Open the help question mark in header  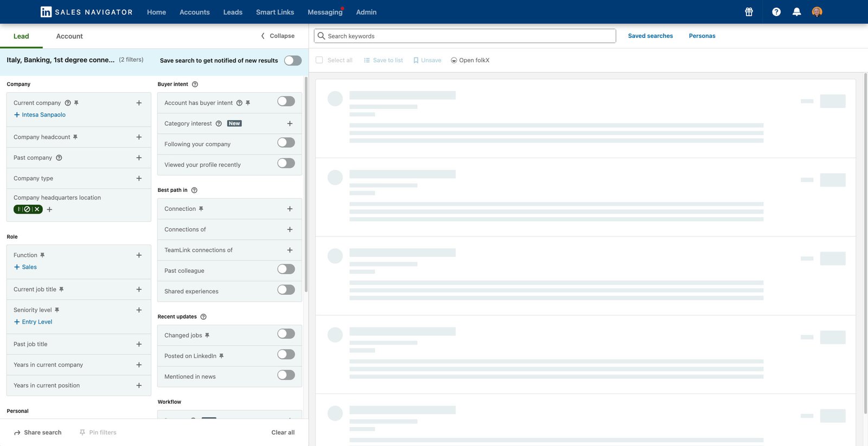click(776, 12)
